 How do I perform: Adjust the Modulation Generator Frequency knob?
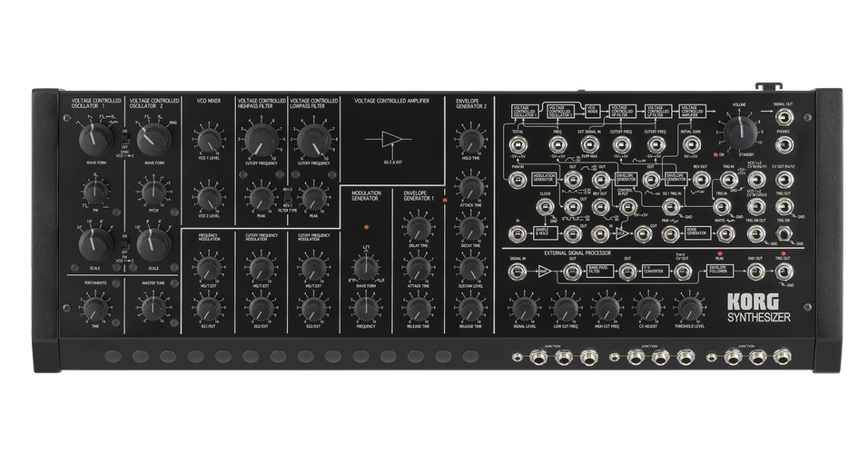point(366,309)
